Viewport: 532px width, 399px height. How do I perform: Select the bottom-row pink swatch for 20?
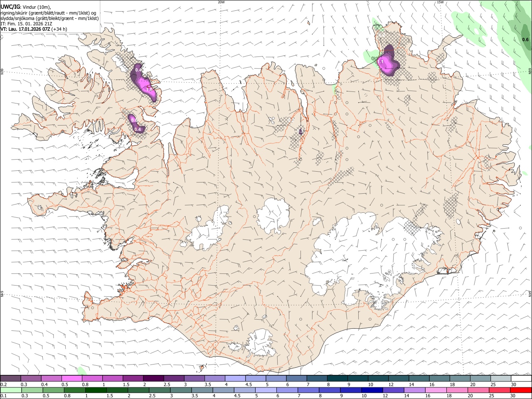click(478, 390)
